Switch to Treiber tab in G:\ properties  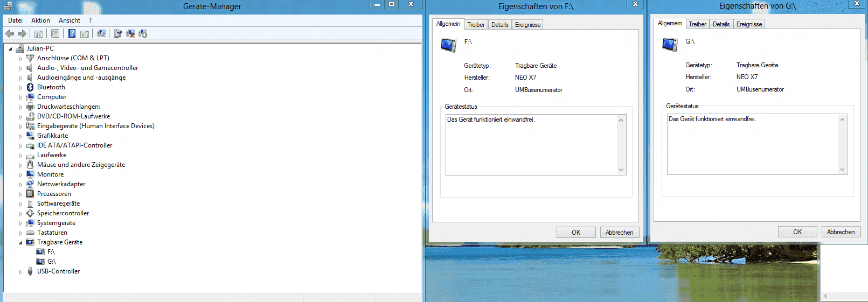[697, 24]
